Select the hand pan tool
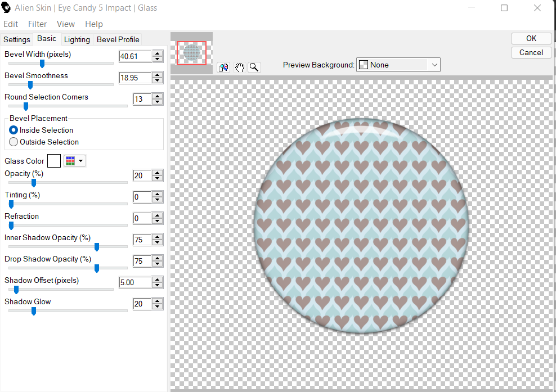Viewport: 556px width, 392px height. pos(240,67)
